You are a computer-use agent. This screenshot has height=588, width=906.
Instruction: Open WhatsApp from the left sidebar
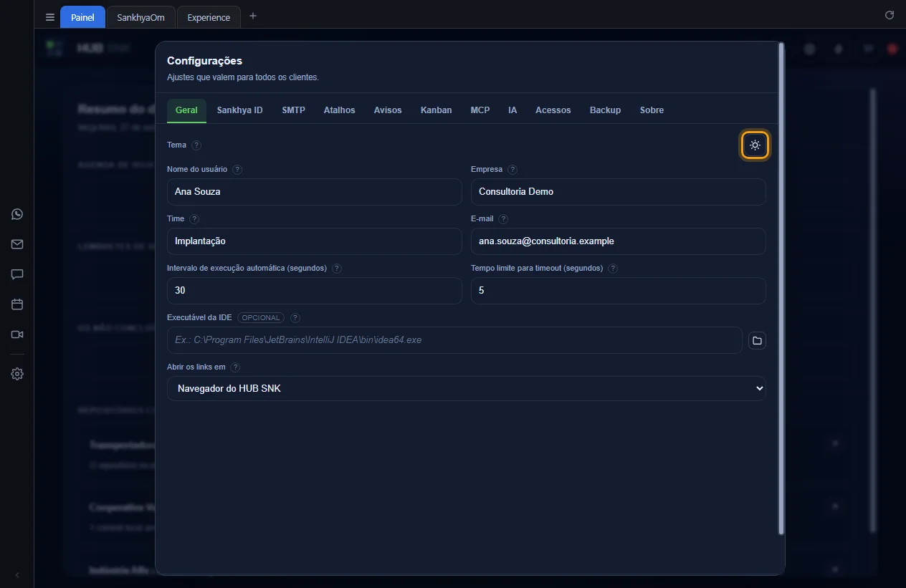coord(17,214)
